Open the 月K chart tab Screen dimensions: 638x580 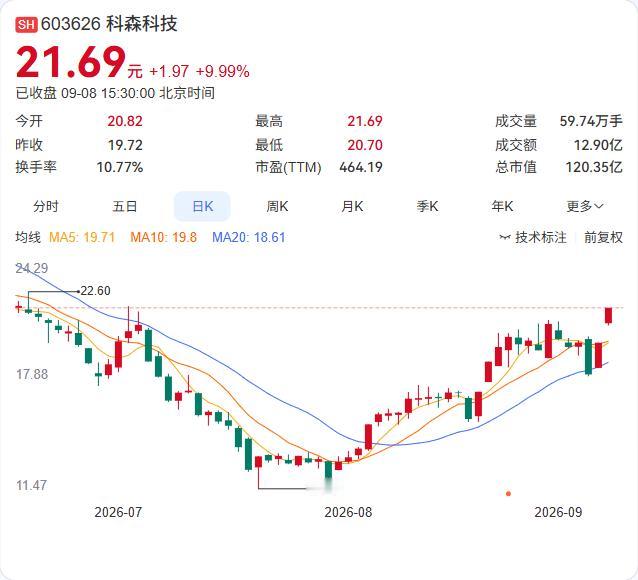pos(352,206)
